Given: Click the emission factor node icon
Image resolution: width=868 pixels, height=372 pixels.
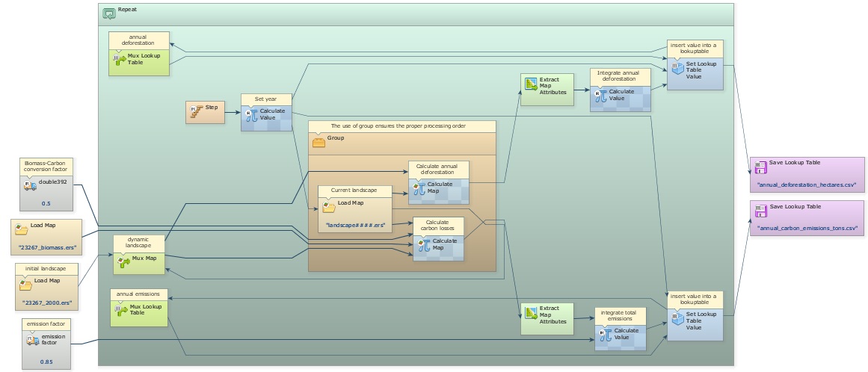Looking at the screenshot, I should [x=31, y=340].
